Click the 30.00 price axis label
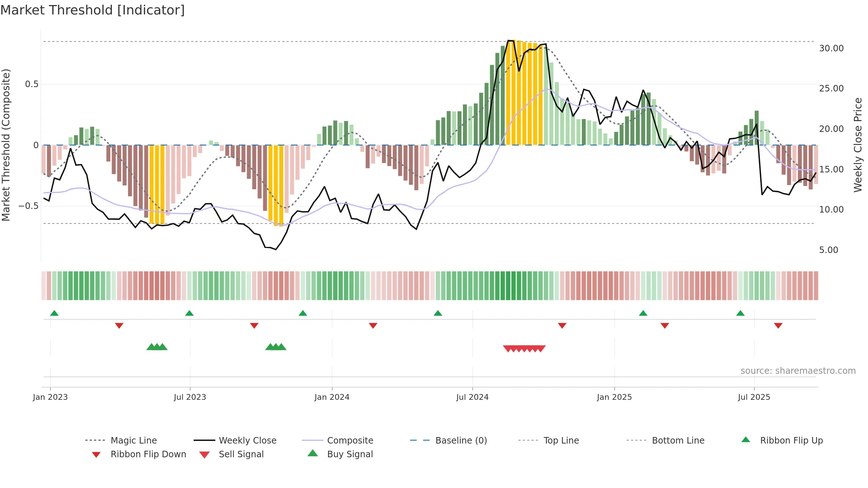 [x=831, y=48]
